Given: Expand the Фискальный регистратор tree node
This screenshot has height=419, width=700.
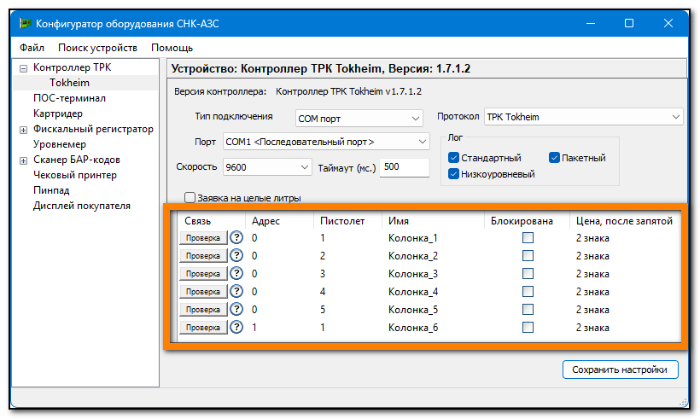Looking at the screenshot, I should click(x=23, y=130).
